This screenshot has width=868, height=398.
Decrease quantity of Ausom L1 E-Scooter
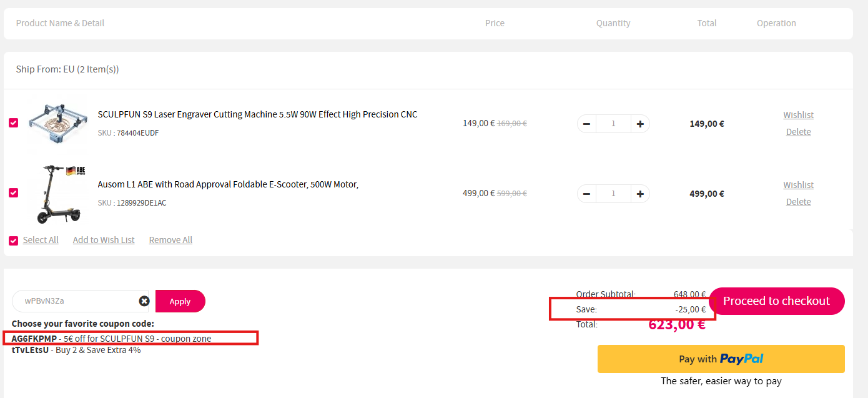[x=586, y=194]
